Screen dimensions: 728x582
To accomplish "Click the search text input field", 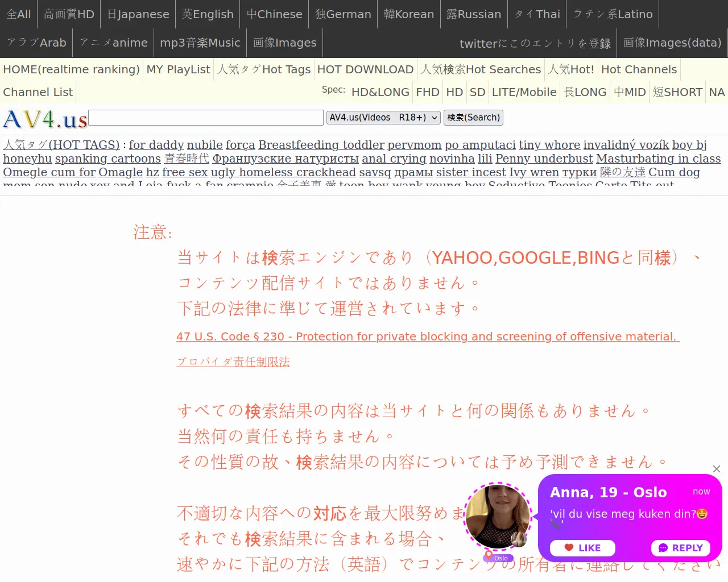I will [206, 118].
